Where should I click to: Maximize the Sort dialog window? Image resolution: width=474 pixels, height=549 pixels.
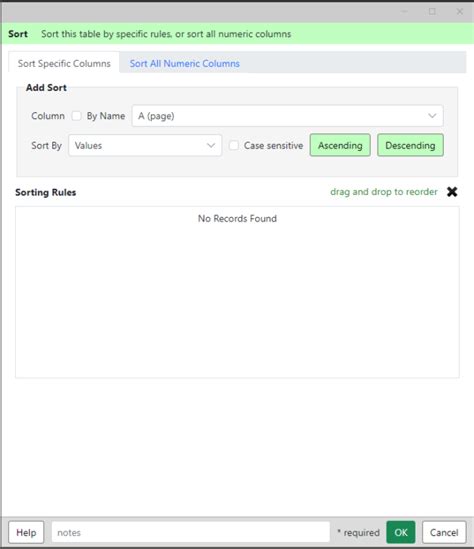pyautogui.click(x=432, y=12)
